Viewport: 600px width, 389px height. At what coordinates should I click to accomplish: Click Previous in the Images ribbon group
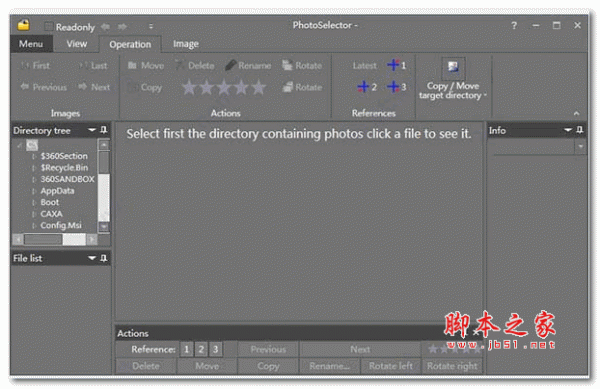43,87
